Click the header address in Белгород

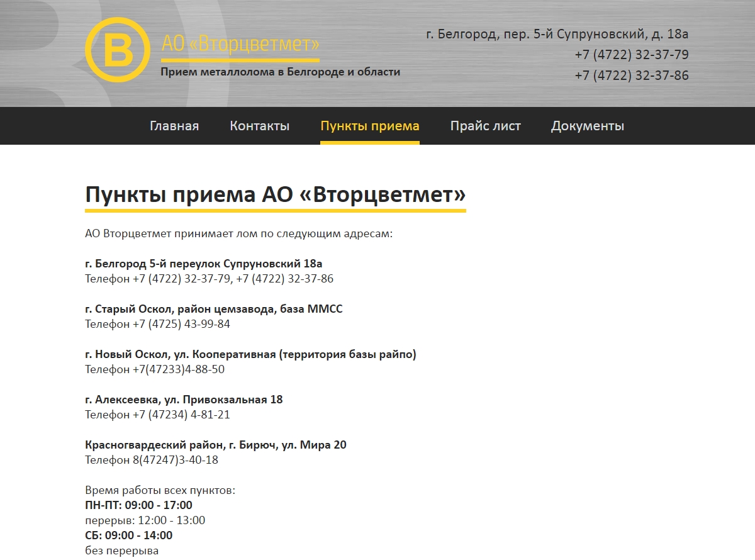click(557, 34)
